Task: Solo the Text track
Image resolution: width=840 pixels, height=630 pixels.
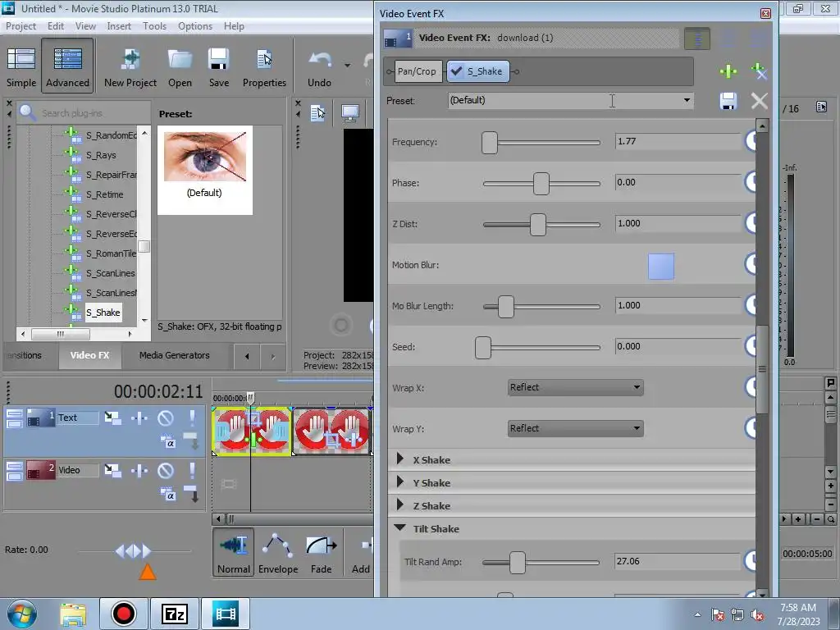Action: [192, 417]
